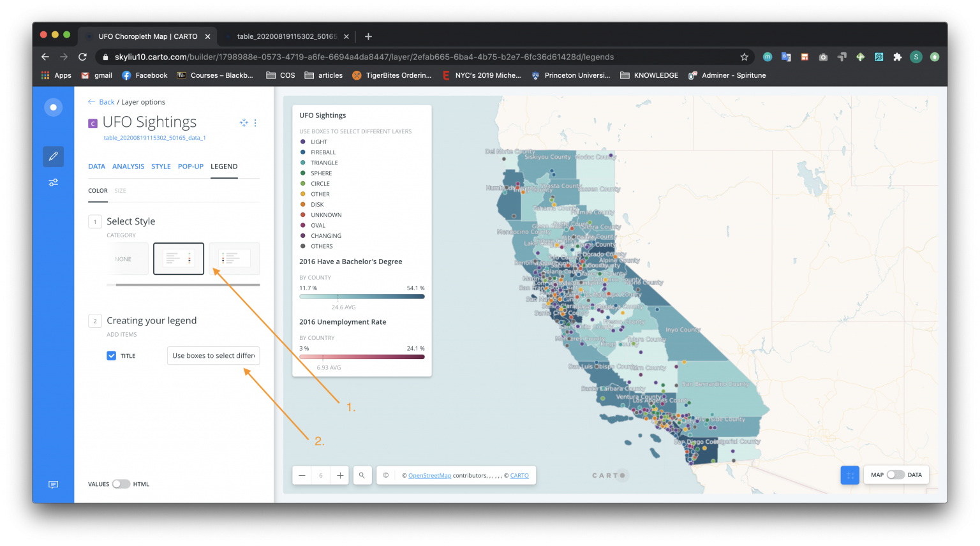Zoom in on the map with the plus icon

pyautogui.click(x=340, y=475)
